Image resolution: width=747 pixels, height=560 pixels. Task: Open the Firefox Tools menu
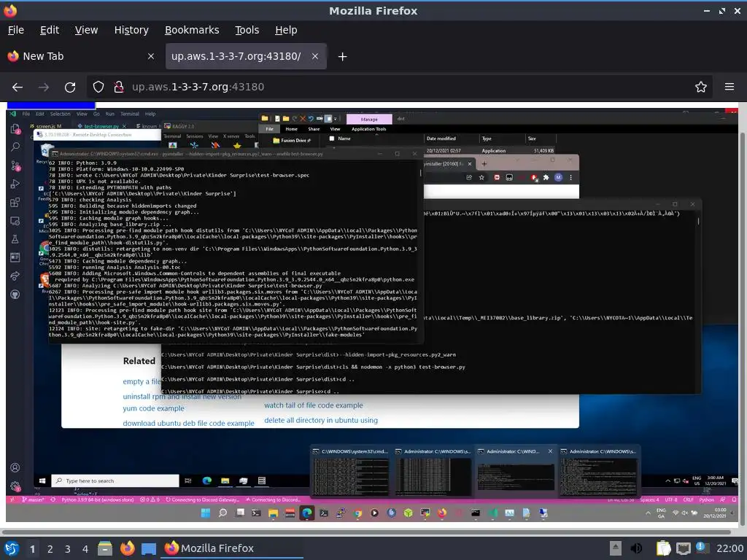pyautogui.click(x=247, y=30)
